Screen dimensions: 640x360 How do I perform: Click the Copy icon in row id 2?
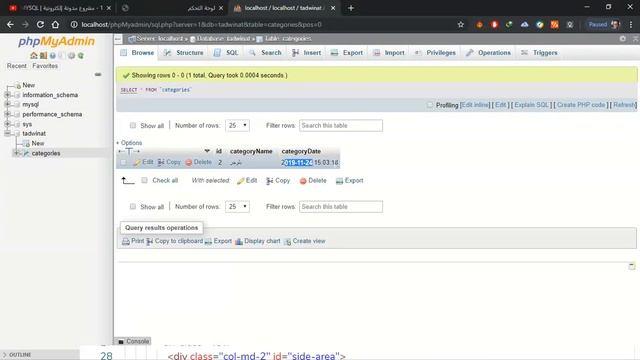pyautogui.click(x=161, y=162)
